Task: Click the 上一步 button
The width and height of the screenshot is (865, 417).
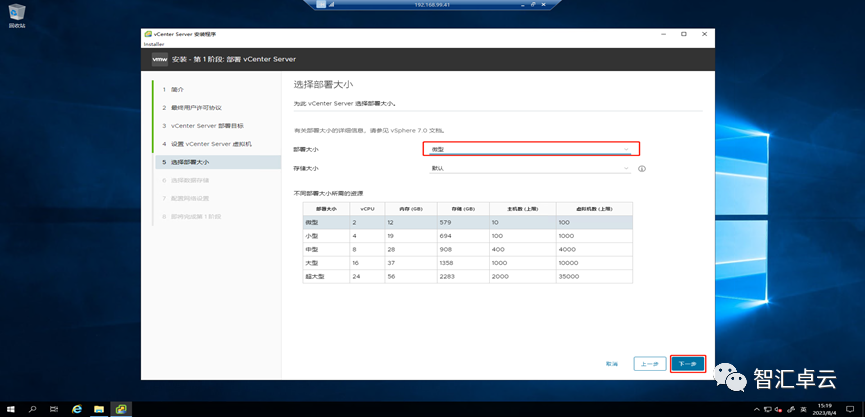Action: tap(650, 364)
